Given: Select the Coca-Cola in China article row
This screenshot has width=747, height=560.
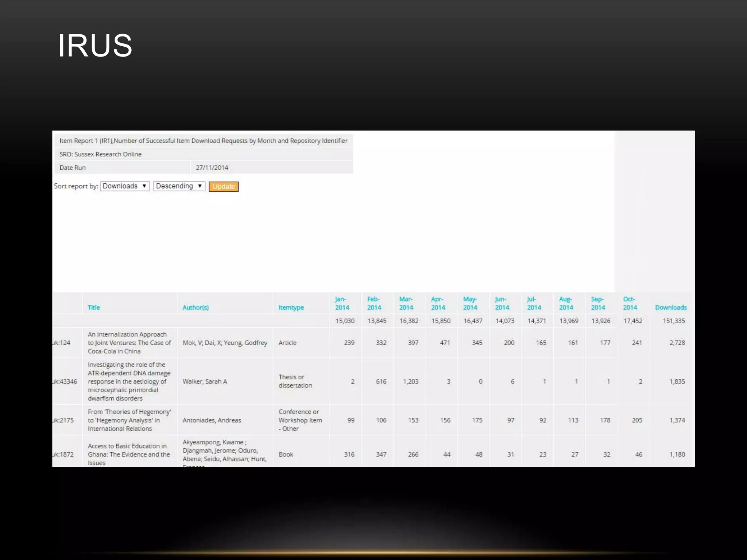Looking at the screenshot, I should (x=129, y=343).
